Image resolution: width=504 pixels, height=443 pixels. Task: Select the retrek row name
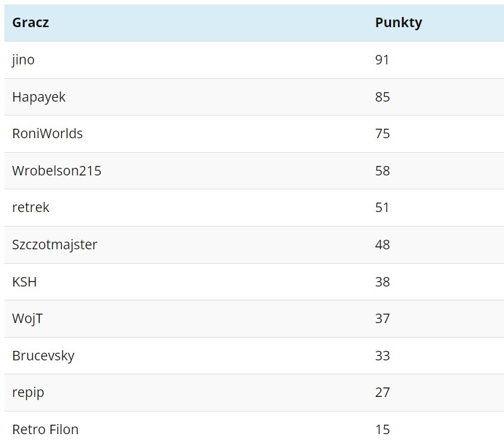pyautogui.click(x=30, y=208)
